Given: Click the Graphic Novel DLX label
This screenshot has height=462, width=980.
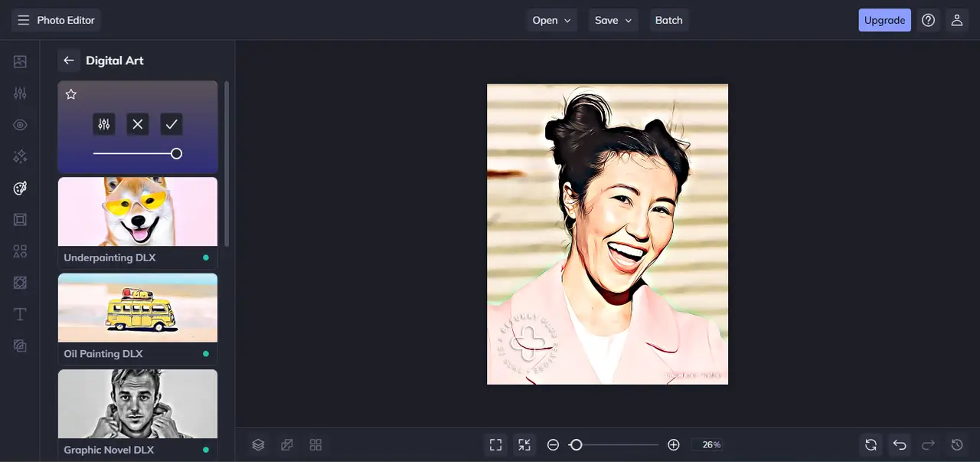Looking at the screenshot, I should click(108, 450).
